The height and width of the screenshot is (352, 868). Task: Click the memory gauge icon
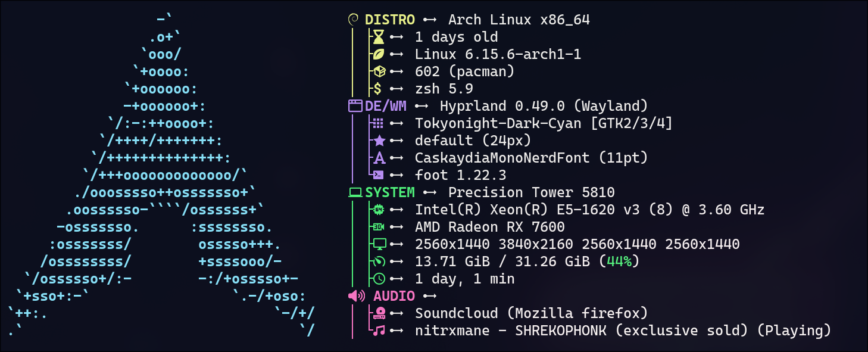[379, 262]
